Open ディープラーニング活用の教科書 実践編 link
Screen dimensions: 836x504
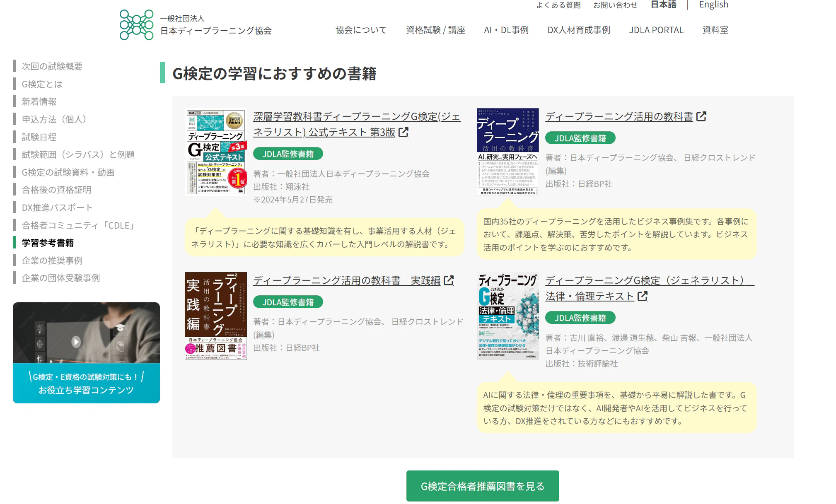pyautogui.click(x=347, y=281)
